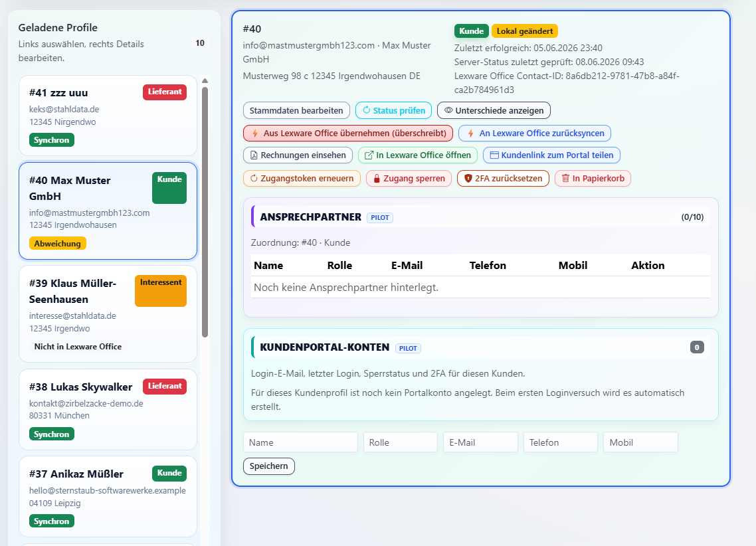Click the profile list scrollbar thumb
The width and height of the screenshot is (756, 546).
(x=205, y=212)
